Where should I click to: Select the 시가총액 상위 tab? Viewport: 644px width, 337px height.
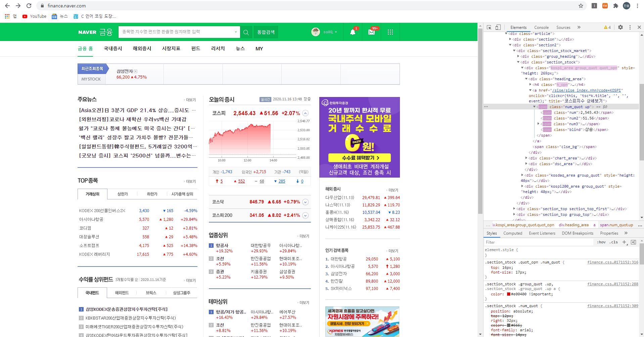(182, 194)
